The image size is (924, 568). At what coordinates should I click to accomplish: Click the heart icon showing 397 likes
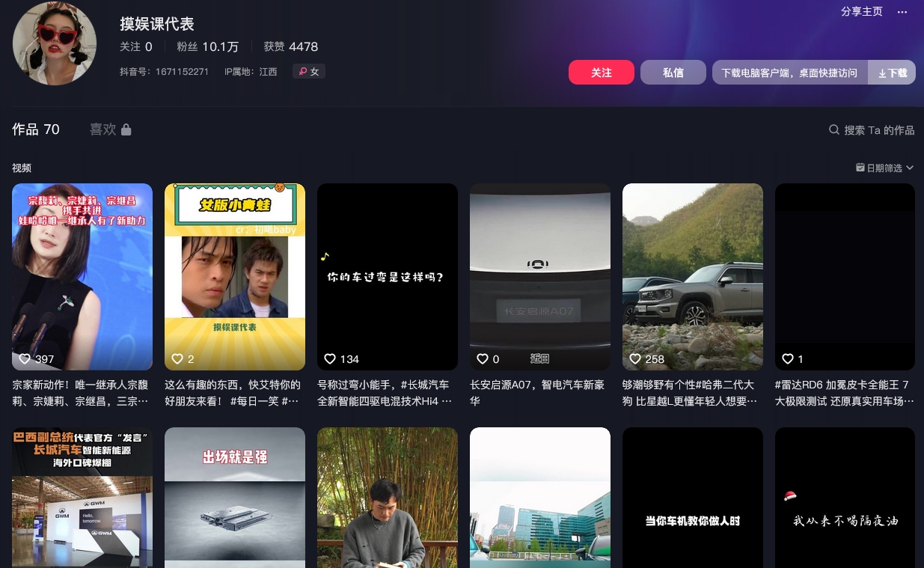click(25, 359)
